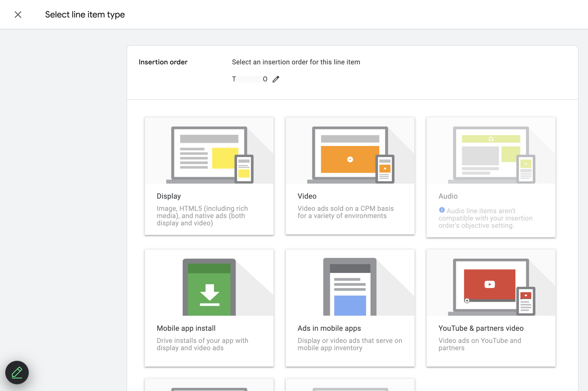Select Ads in mobile apps title text
Image resolution: width=588 pixels, height=391 pixels.
pyautogui.click(x=329, y=328)
